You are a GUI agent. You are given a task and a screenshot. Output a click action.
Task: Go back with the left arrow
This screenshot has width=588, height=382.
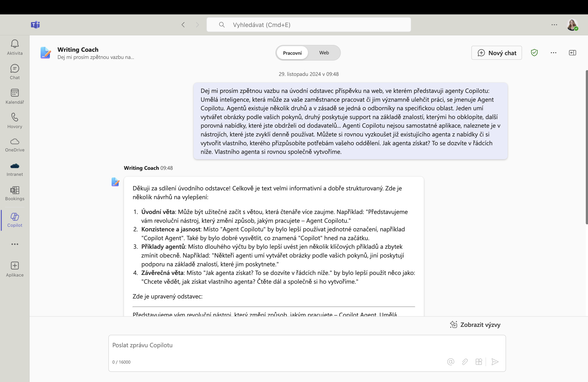[x=183, y=25]
